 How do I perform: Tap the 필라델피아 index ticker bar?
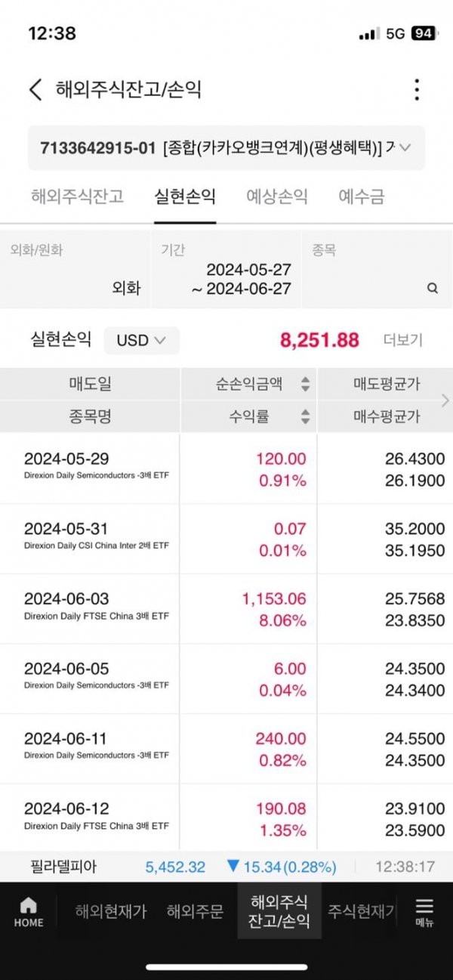[x=226, y=867]
